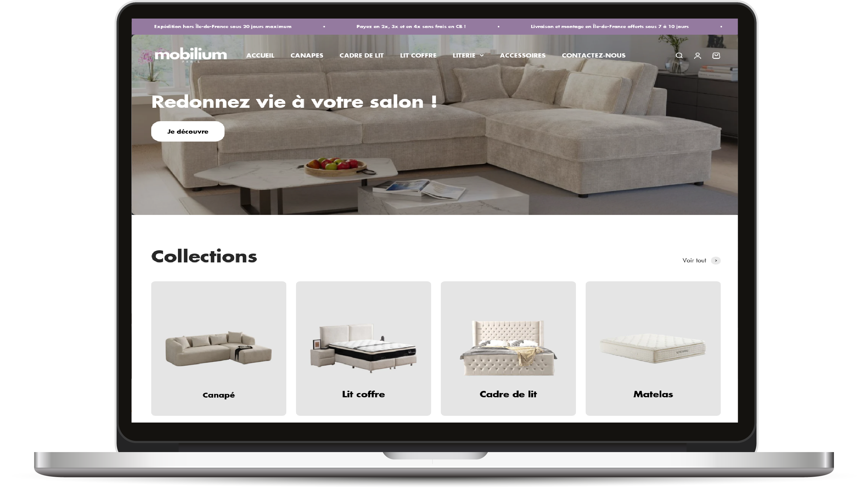Click the search icon in navigation
The height and width of the screenshot is (488, 868).
678,55
